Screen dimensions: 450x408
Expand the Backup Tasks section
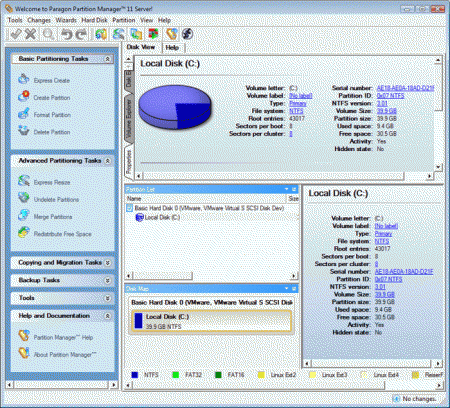[107, 280]
